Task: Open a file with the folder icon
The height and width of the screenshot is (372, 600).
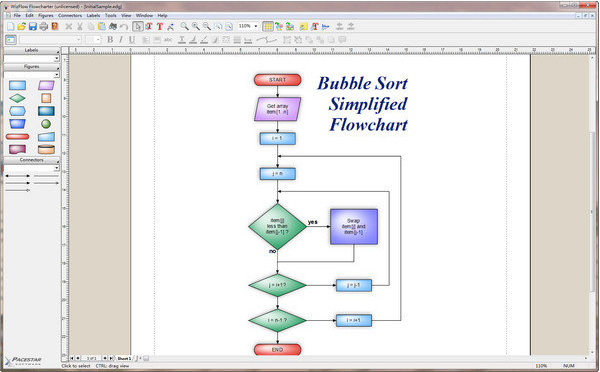Action: [22, 26]
